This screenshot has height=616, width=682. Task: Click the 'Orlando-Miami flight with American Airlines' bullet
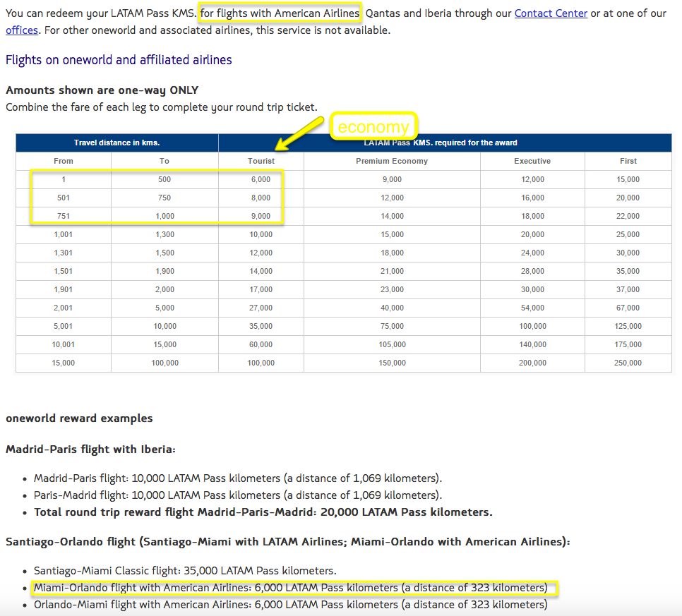(x=291, y=605)
